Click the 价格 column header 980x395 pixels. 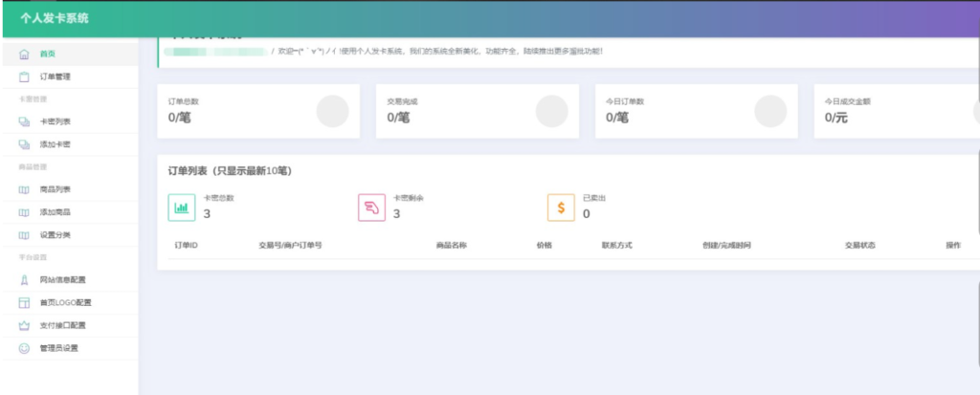[544, 246]
